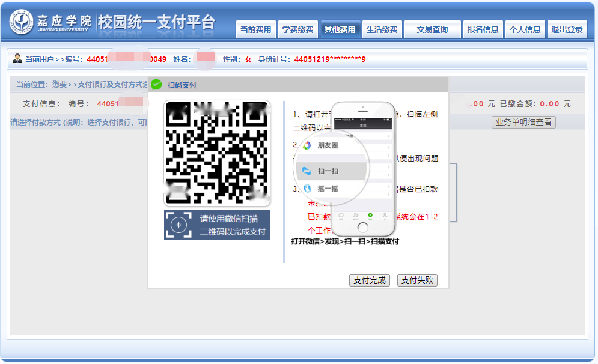Click the 扫一扫 icon in phone illustration

pos(307,171)
